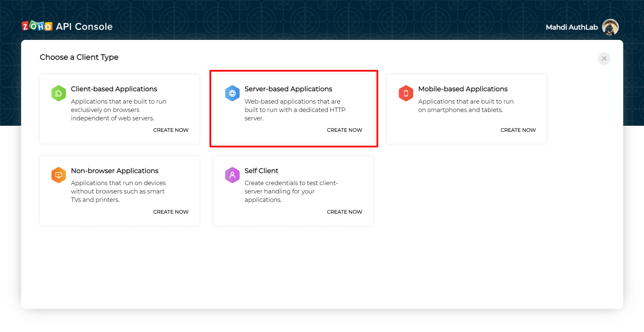Select the Self Client title
Image resolution: width=644 pixels, height=332 pixels.
click(261, 171)
